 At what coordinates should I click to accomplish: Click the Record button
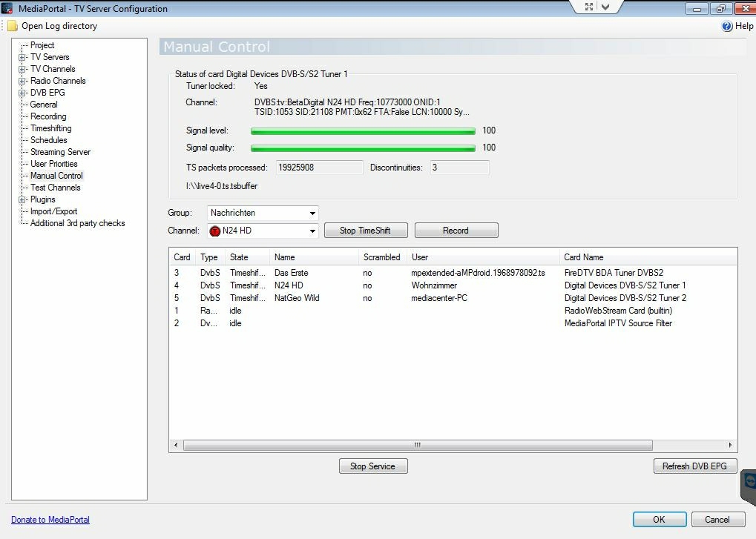coord(456,231)
